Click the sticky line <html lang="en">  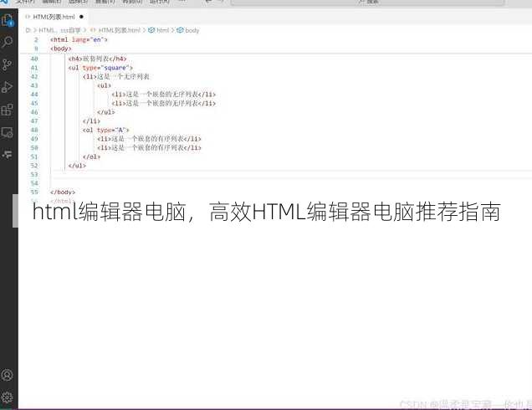(x=79, y=39)
